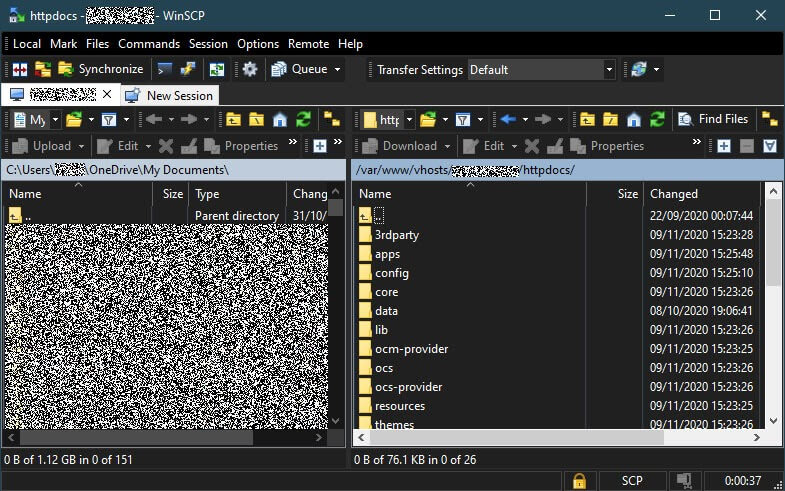Sort local panel by Size column

(170, 194)
